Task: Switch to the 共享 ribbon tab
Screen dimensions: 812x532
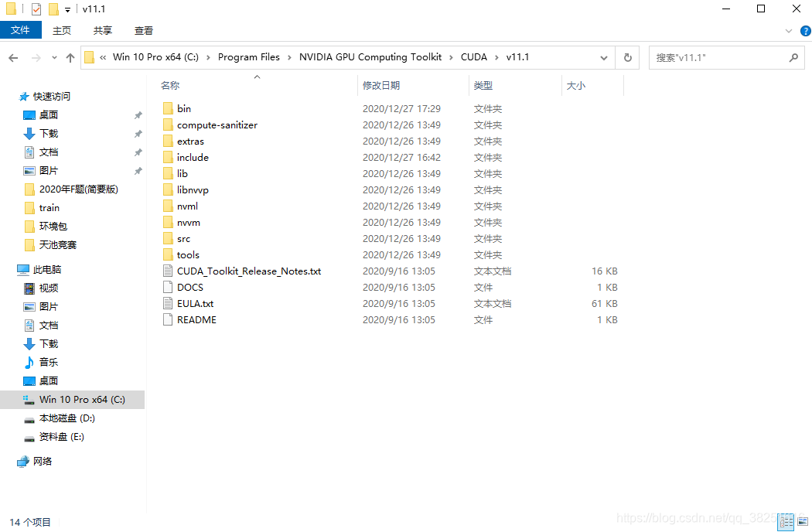Action: (103, 31)
